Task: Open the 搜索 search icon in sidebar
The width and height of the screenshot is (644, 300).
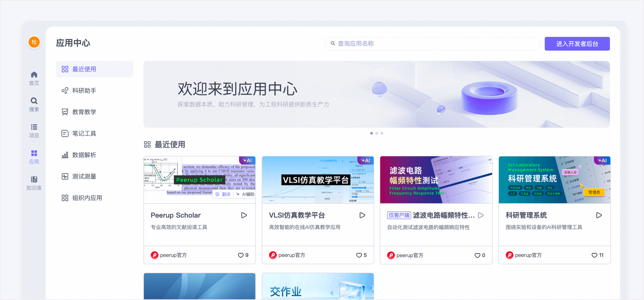Action: pos(34,101)
